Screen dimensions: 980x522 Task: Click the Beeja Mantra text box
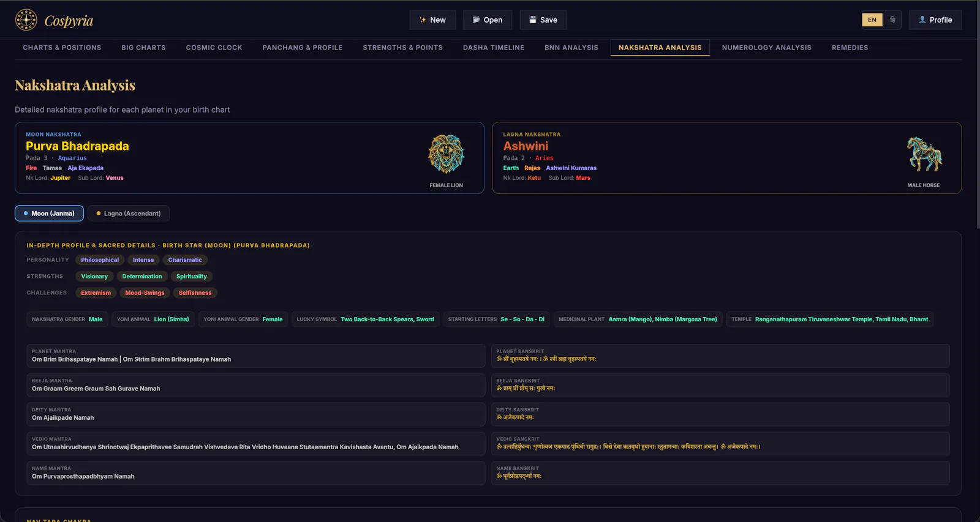256,386
